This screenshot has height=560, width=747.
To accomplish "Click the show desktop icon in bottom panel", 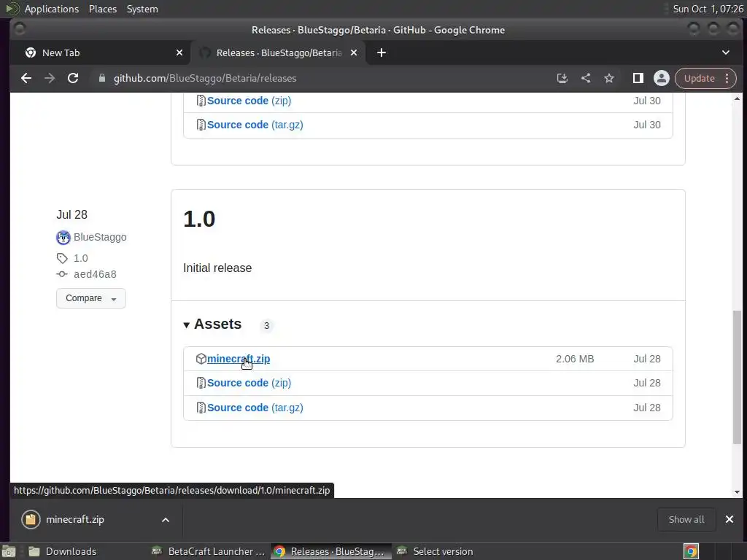I will tap(9, 551).
